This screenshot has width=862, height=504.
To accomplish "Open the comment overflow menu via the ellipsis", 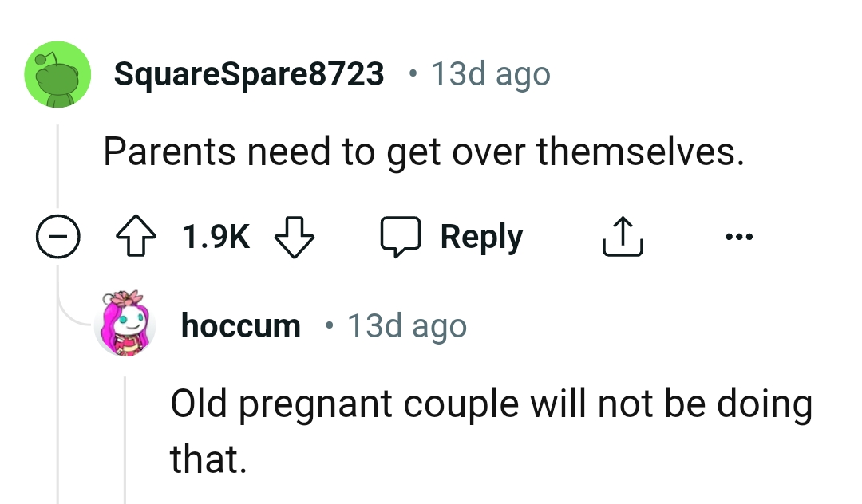I will click(x=738, y=235).
